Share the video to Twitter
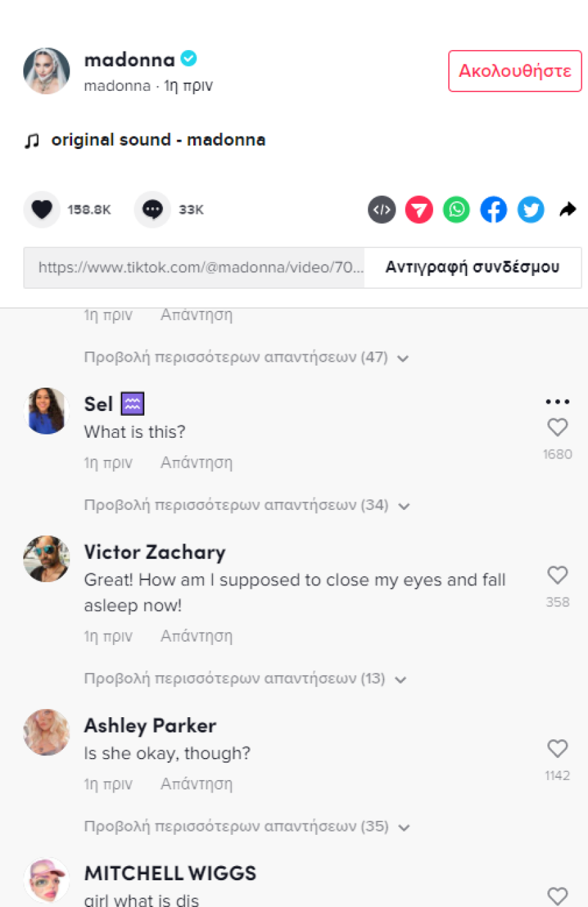 [531, 210]
